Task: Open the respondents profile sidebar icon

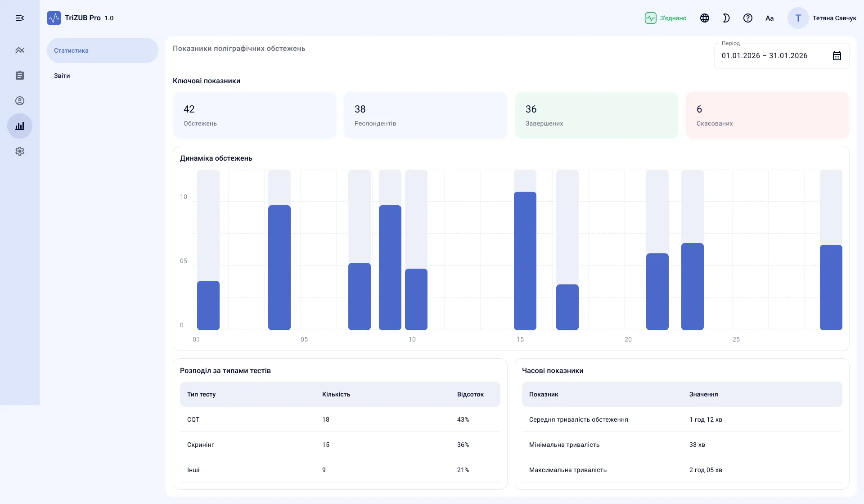Action: coord(20,101)
